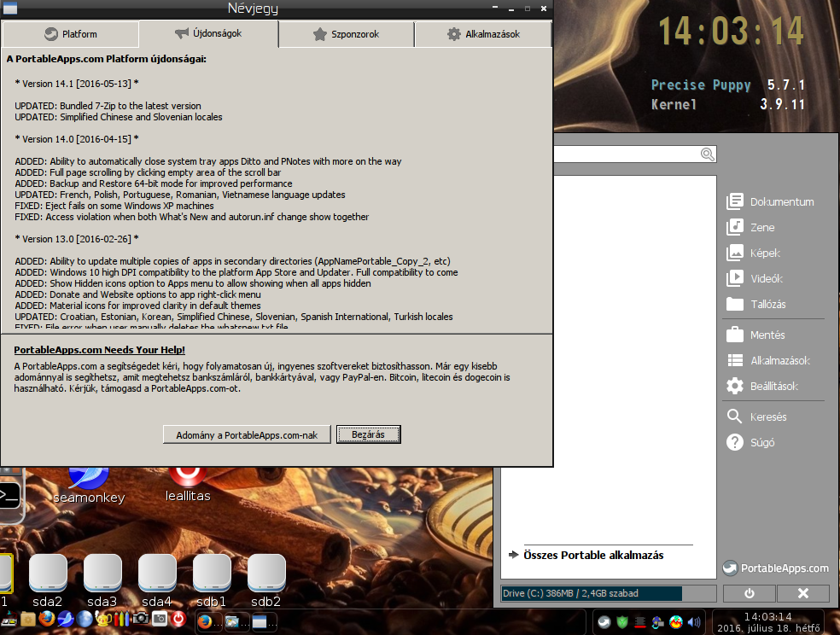Screen dimensions: 840x635
Task: Open the Zene music folder
Action: (750, 228)
